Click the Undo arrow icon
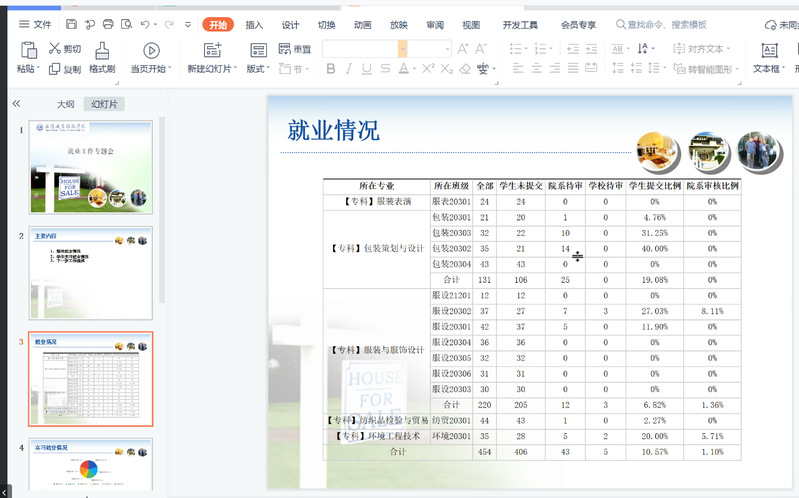This screenshot has width=799, height=498. (145, 24)
